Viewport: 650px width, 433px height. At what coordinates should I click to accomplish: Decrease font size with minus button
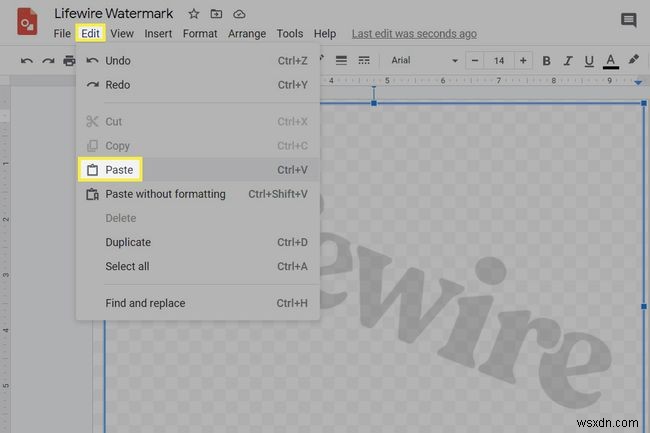[x=475, y=60]
